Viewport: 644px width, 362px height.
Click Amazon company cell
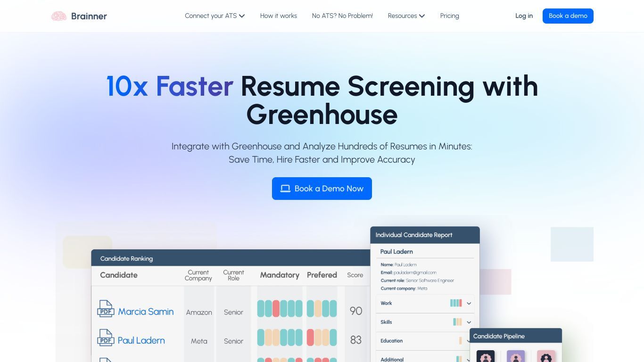pyautogui.click(x=199, y=312)
